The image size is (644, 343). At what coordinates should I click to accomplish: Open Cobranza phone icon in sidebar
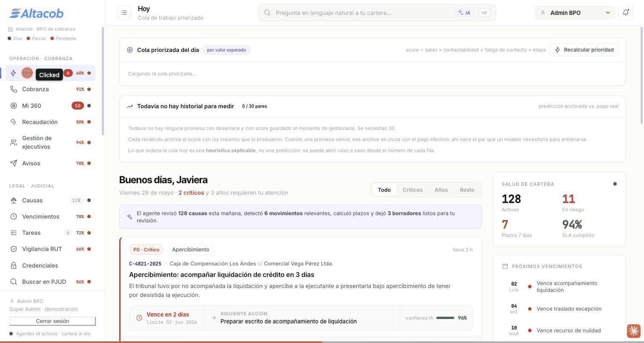coord(14,89)
